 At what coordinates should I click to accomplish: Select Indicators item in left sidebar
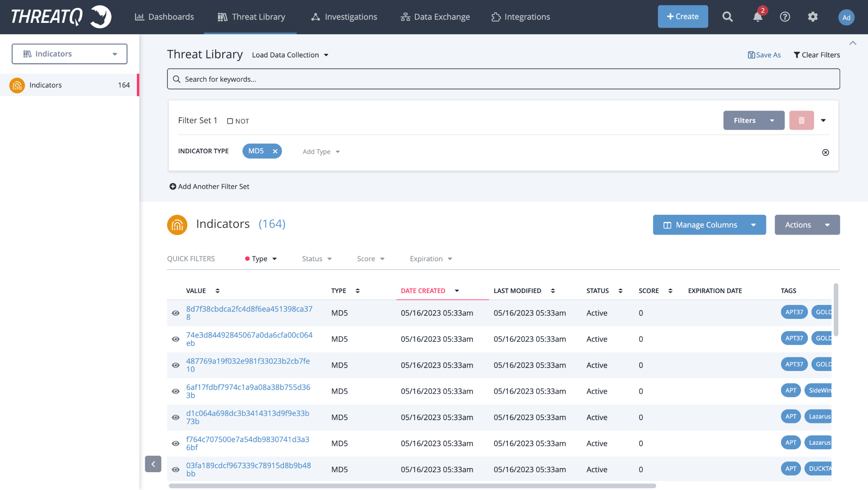coord(69,85)
